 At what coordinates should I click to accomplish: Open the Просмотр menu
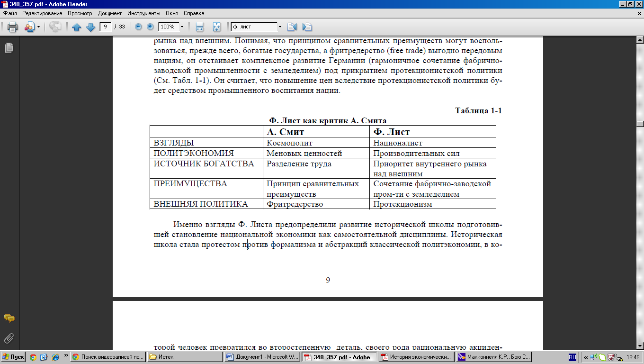pos(80,13)
